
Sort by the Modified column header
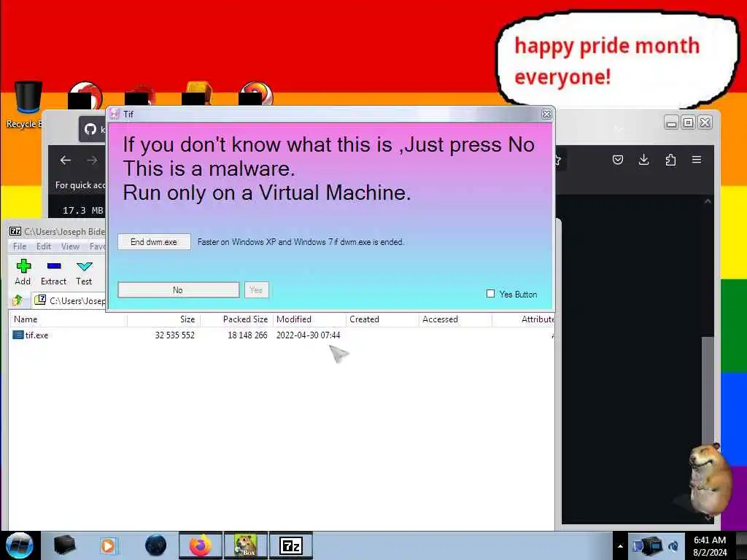click(x=309, y=319)
